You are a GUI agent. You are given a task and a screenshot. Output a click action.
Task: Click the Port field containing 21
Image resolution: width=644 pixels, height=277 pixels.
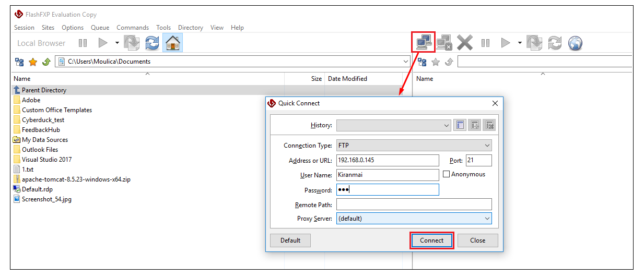[x=478, y=160]
